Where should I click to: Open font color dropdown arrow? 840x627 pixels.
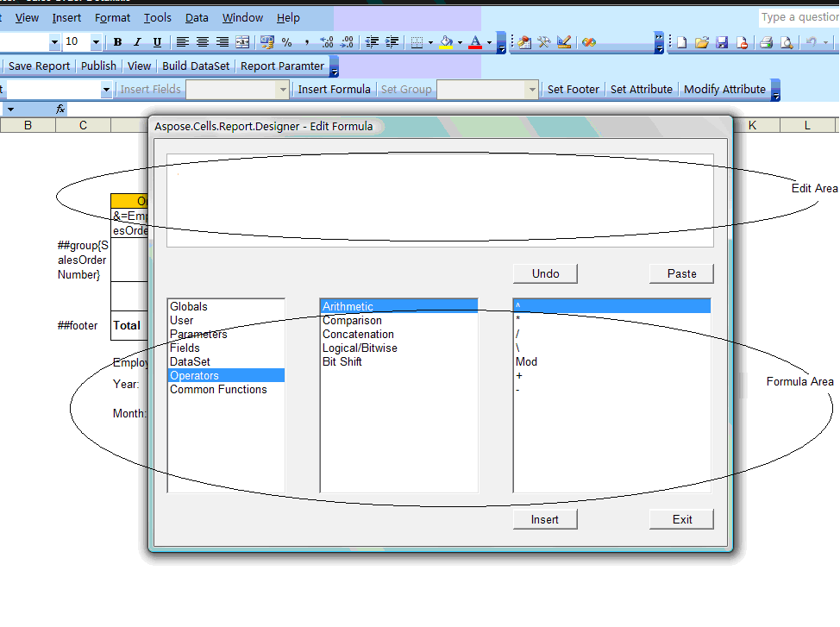coord(489,42)
